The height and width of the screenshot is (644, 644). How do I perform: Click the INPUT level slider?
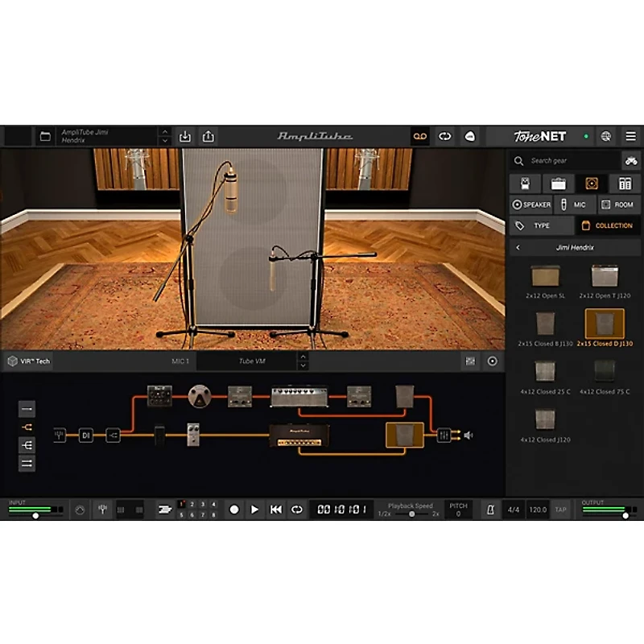(35, 515)
